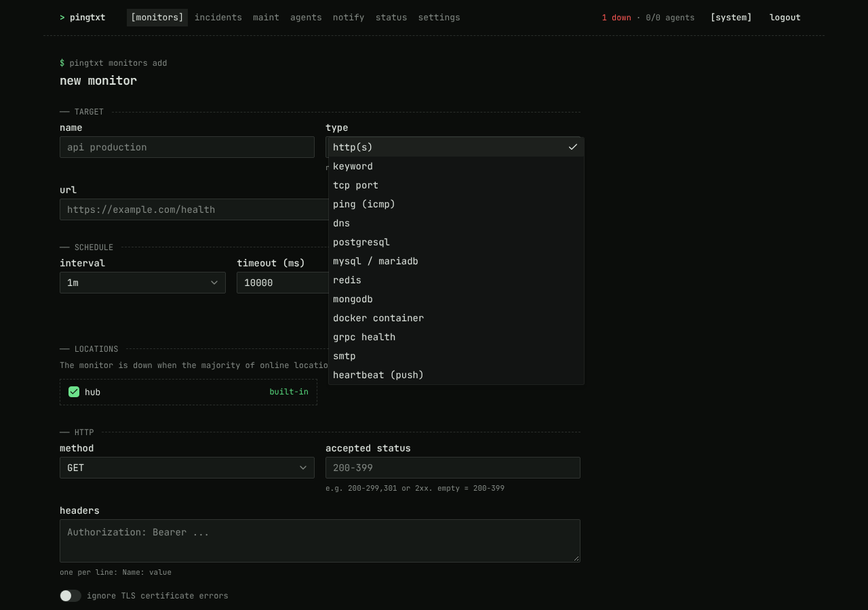Select http(s) monitor type option
The height and width of the screenshot is (610, 868).
coord(456,147)
